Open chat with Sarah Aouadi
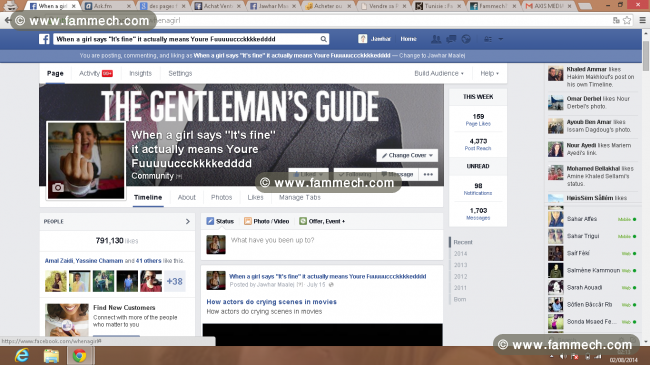The height and width of the screenshot is (365, 650). (x=592, y=287)
